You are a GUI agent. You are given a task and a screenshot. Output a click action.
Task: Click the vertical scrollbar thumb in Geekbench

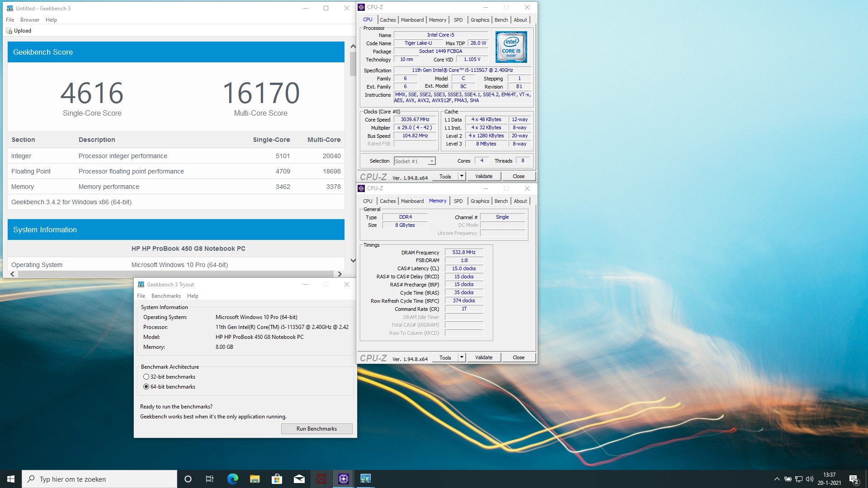coord(353,63)
